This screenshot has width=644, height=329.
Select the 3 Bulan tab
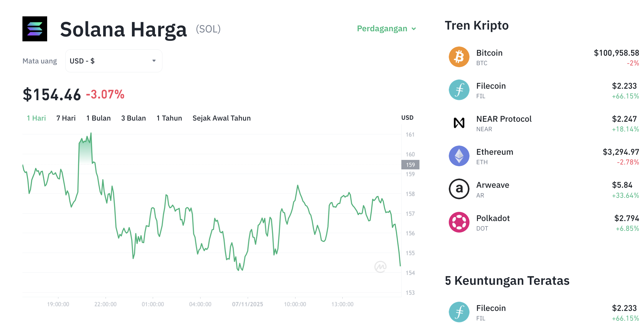133,118
